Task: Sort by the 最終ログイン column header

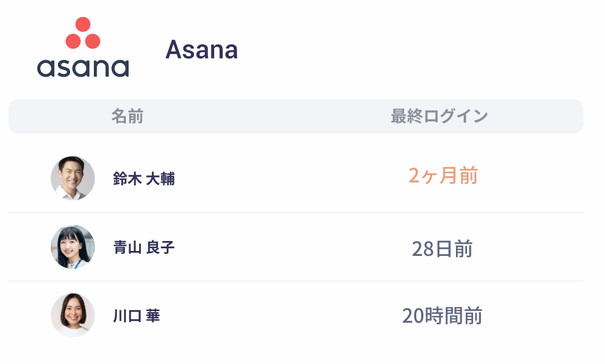Action: click(x=439, y=116)
